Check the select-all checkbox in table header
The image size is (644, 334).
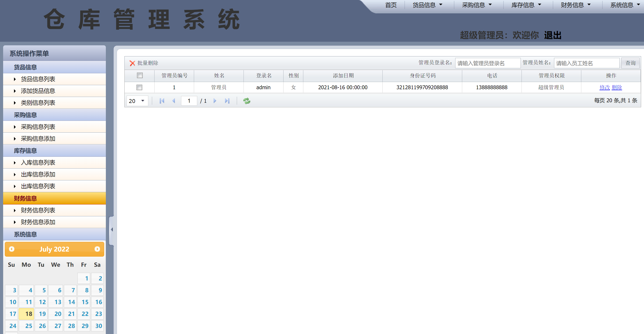(x=140, y=75)
